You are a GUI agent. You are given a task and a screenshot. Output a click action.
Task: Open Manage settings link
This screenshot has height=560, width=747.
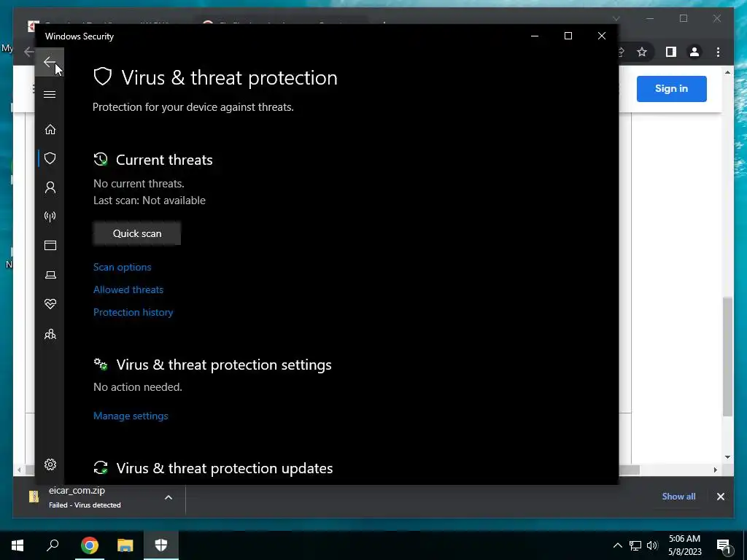[131, 416]
